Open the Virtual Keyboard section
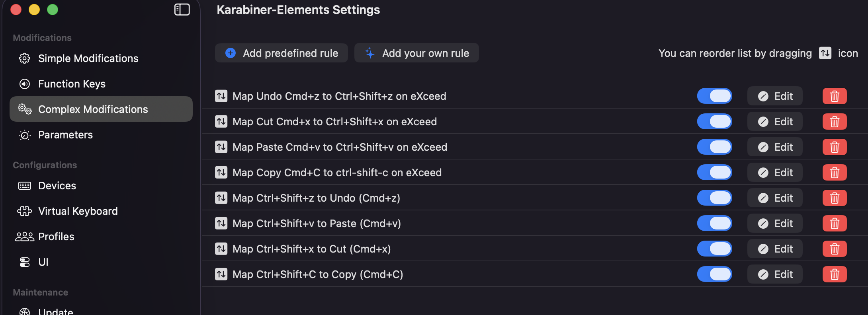This screenshot has width=868, height=315. [78, 211]
